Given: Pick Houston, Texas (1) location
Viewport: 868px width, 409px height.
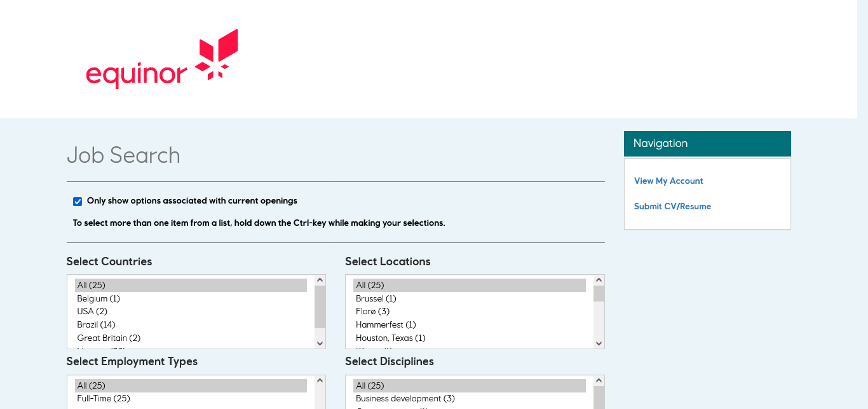Looking at the screenshot, I should (390, 338).
